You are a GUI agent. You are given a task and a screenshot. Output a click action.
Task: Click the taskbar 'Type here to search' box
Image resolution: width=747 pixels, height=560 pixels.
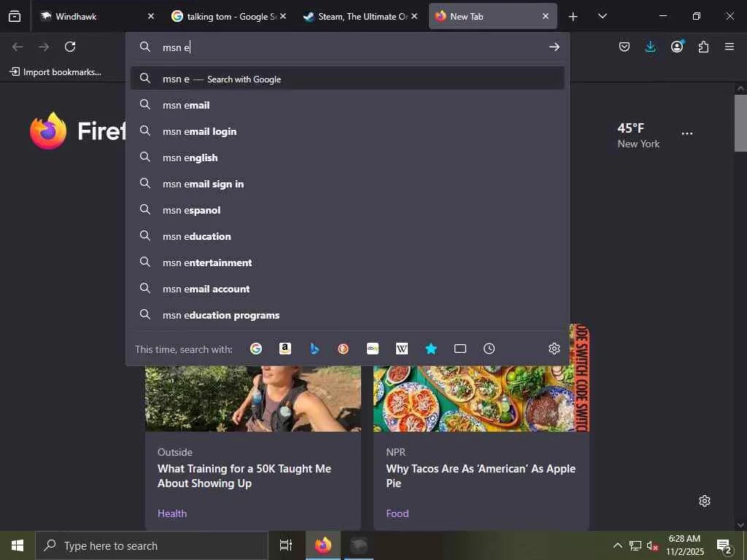pyautogui.click(x=152, y=545)
